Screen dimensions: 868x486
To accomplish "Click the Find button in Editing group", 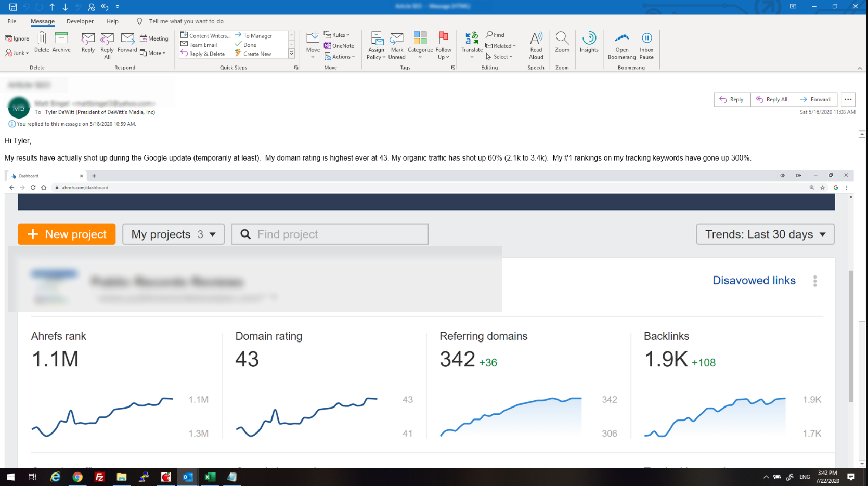I will [x=495, y=35].
